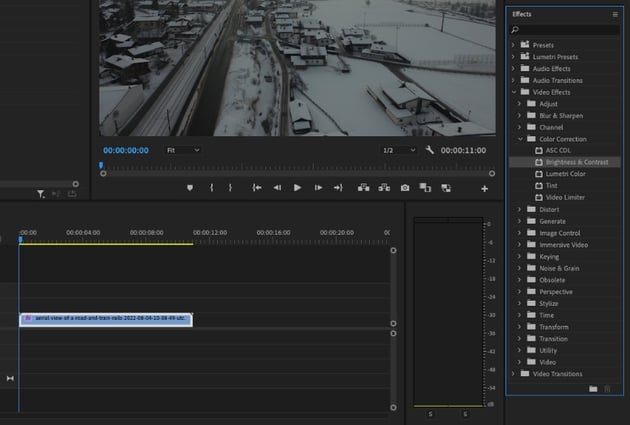Screen dimensions: 630x425
Task: Open program monitor wrench settings
Action: (x=430, y=150)
